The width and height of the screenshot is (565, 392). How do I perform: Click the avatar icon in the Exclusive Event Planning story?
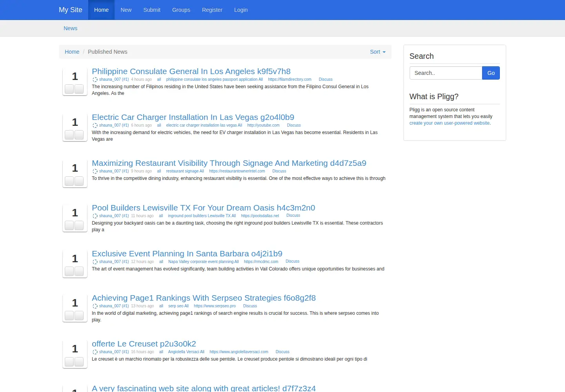95,262
